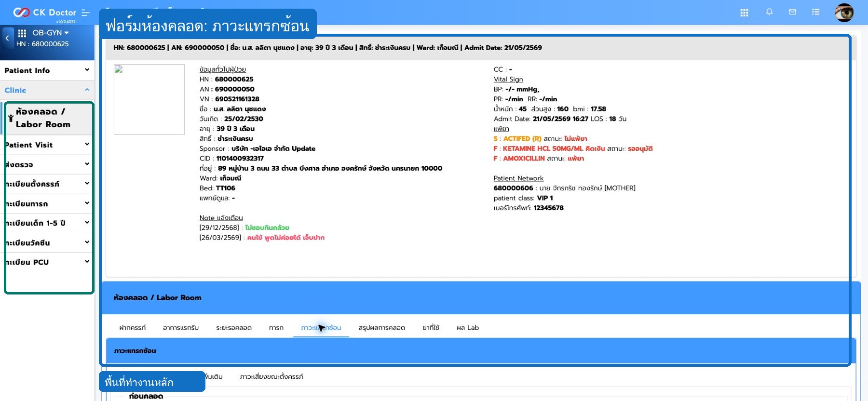This screenshot has width=868, height=401.
Task: Switch to the สรุปผลการคลอด tab
Action: pyautogui.click(x=381, y=328)
